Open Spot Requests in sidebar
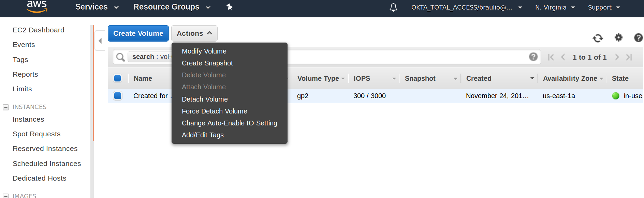 [36, 134]
